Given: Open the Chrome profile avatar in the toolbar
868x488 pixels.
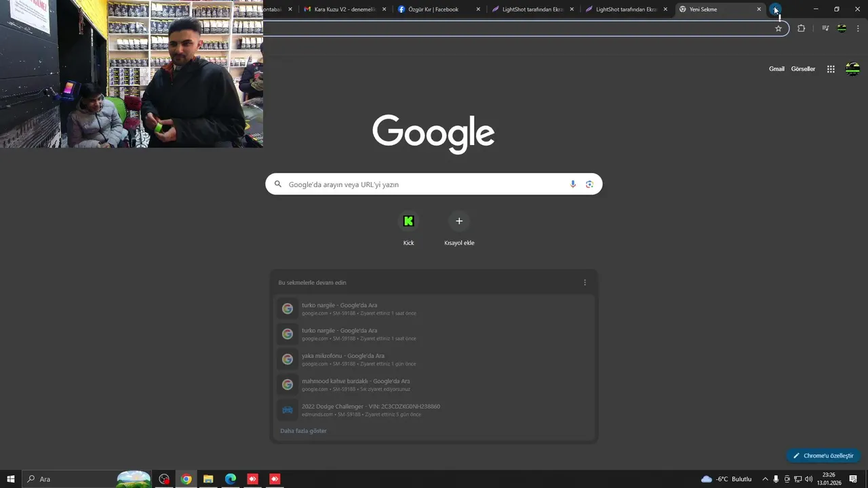Looking at the screenshot, I should [842, 28].
